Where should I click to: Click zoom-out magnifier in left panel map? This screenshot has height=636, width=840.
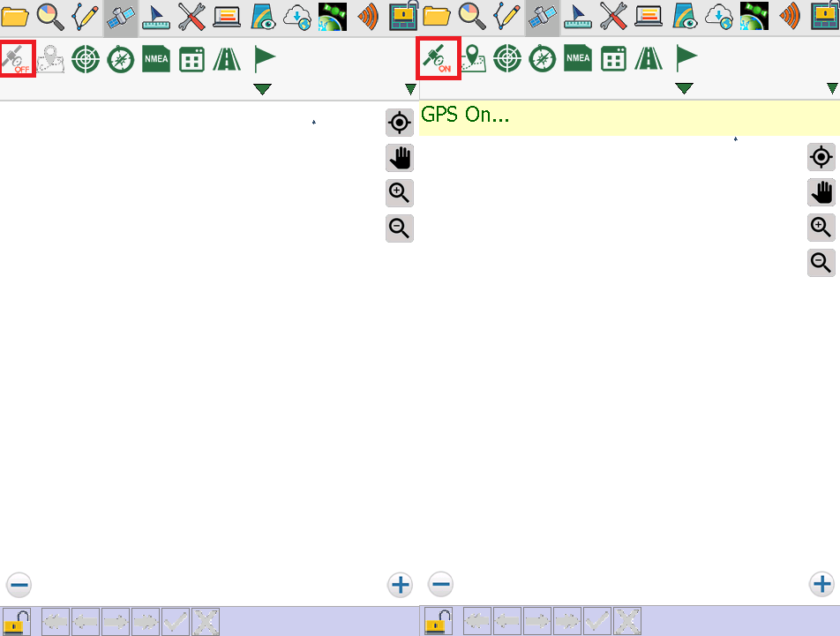click(400, 228)
